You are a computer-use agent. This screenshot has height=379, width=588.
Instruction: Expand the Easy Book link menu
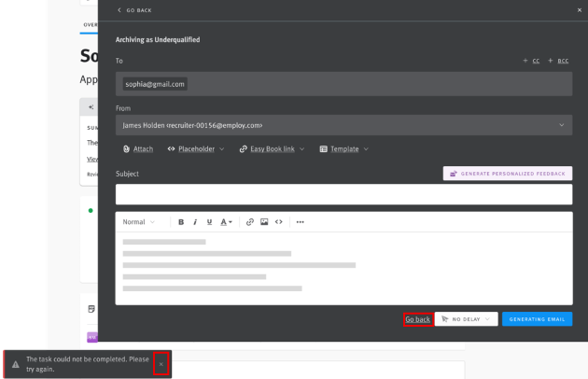tap(274, 149)
